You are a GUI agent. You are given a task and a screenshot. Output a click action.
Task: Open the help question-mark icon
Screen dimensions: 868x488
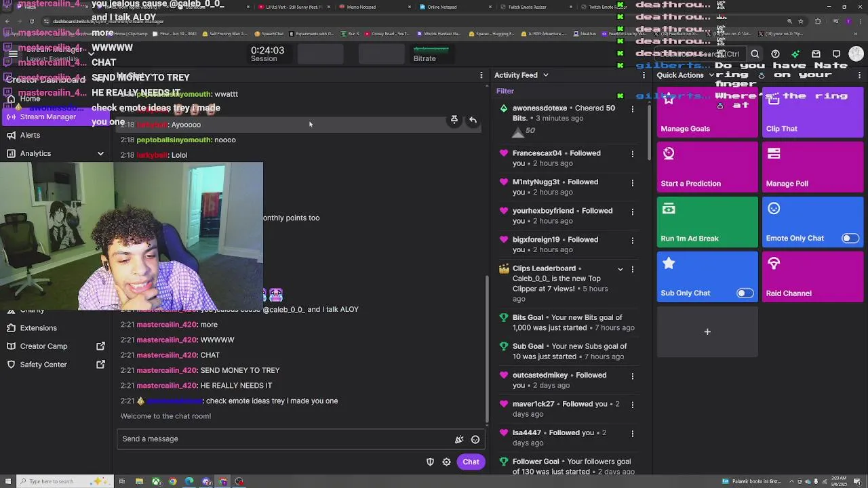click(x=775, y=54)
